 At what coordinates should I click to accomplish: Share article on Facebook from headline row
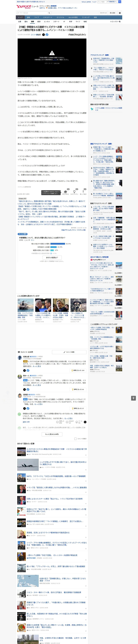[47, 35]
